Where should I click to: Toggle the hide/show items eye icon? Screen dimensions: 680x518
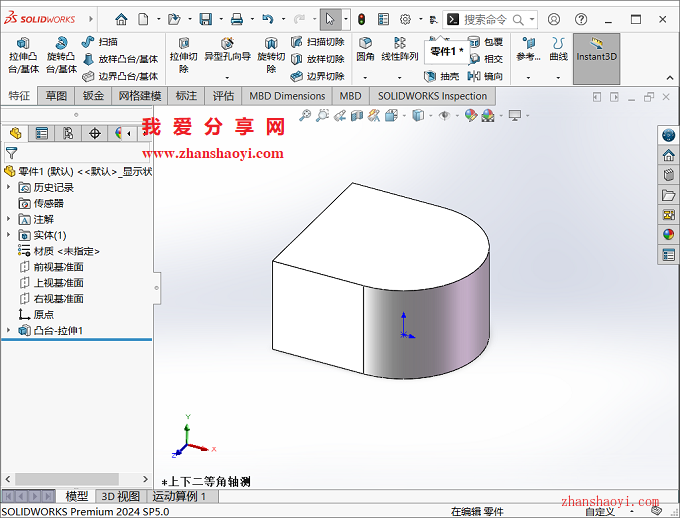(x=445, y=116)
